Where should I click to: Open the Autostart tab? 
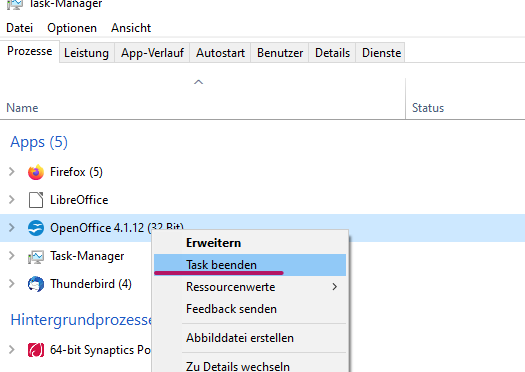[220, 53]
